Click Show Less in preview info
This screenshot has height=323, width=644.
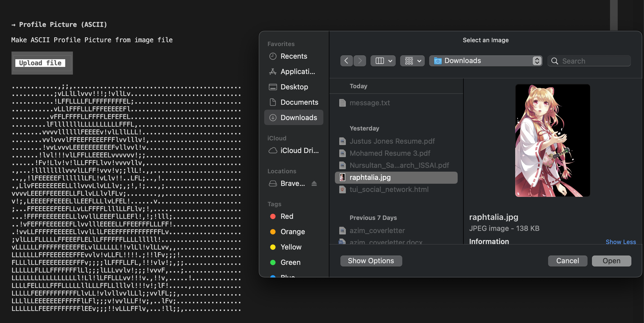pos(620,242)
